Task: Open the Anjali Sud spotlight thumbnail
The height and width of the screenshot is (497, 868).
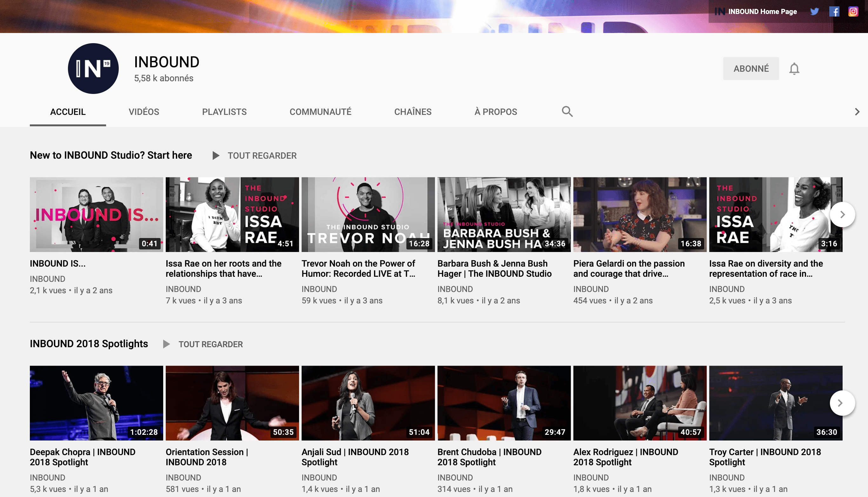Action: click(x=368, y=403)
